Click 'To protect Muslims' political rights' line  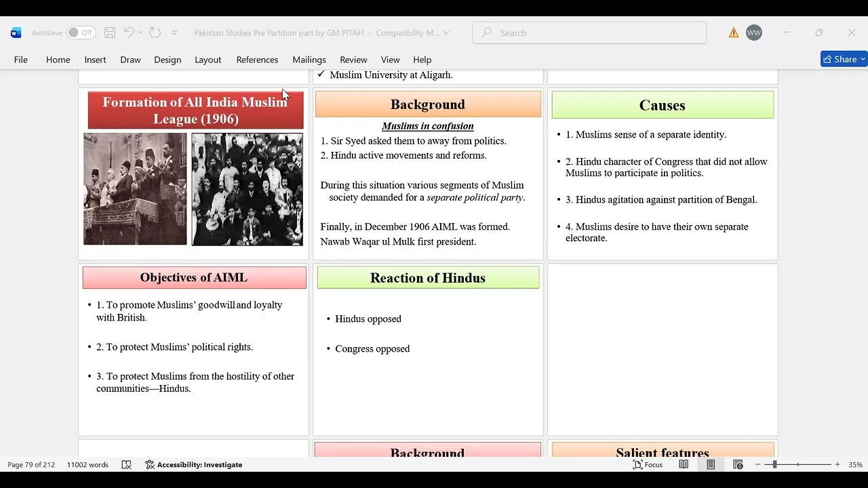click(174, 347)
